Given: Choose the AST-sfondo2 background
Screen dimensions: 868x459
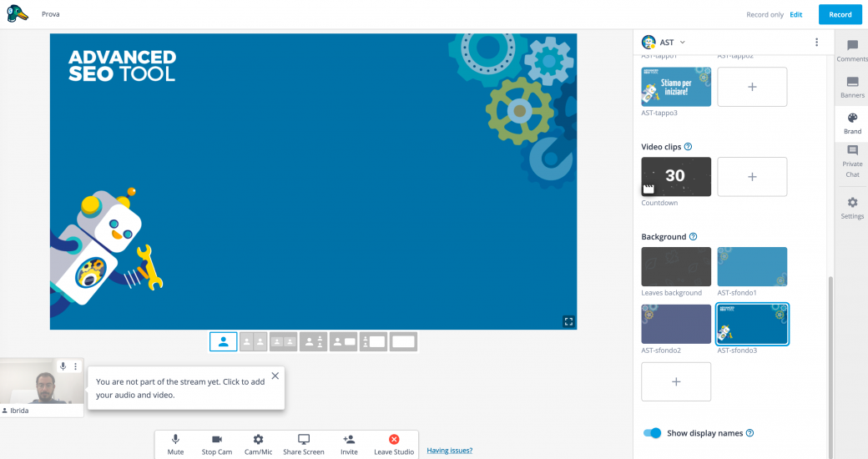Looking at the screenshot, I should (676, 324).
